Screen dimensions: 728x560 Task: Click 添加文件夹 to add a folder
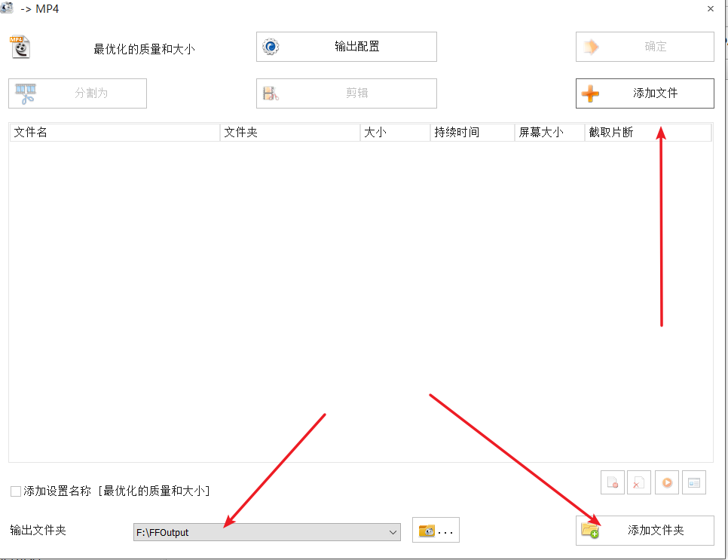644,531
